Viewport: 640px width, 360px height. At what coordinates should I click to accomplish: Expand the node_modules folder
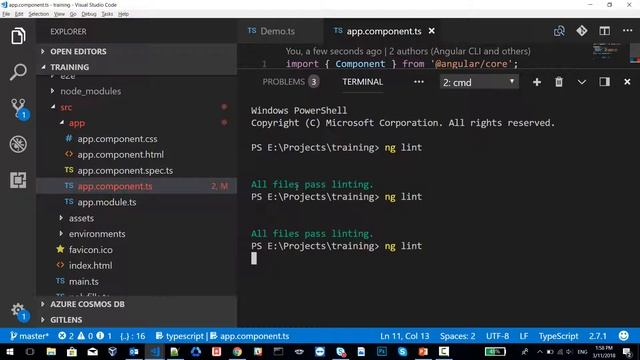click(137, 91)
